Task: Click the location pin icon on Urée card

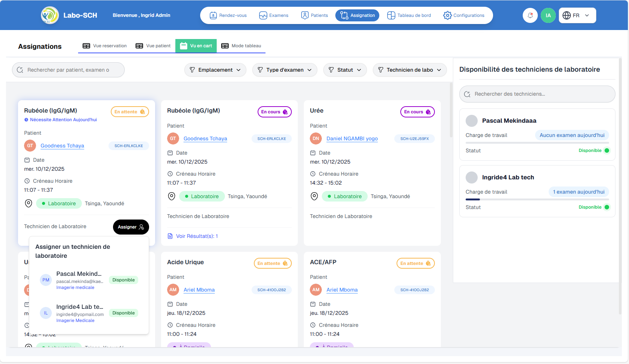Action: click(x=314, y=196)
